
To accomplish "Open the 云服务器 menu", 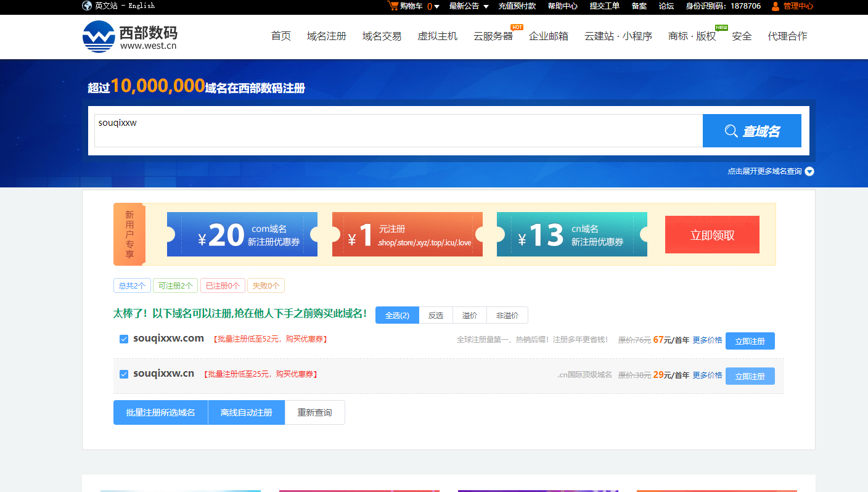I will tap(493, 36).
